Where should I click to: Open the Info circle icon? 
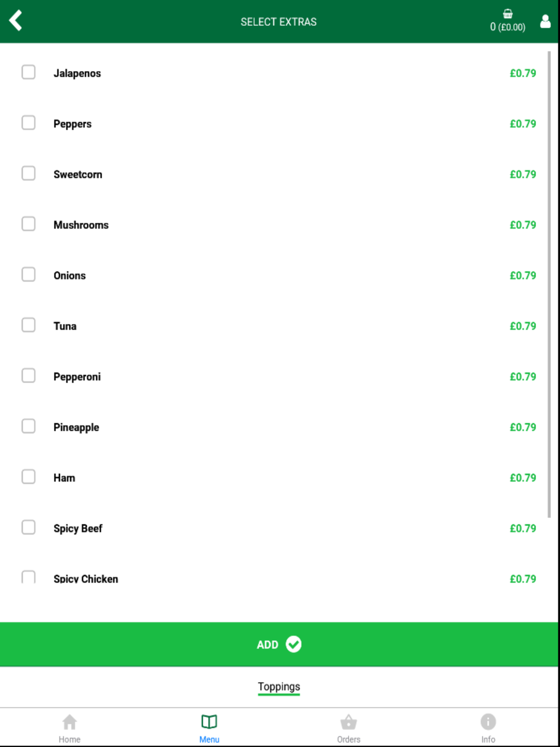pyautogui.click(x=488, y=722)
